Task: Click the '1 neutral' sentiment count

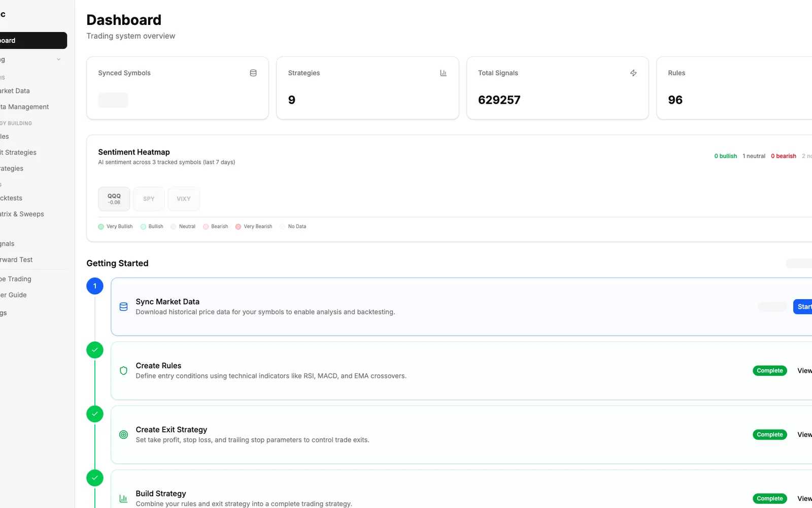Action: 754,156
